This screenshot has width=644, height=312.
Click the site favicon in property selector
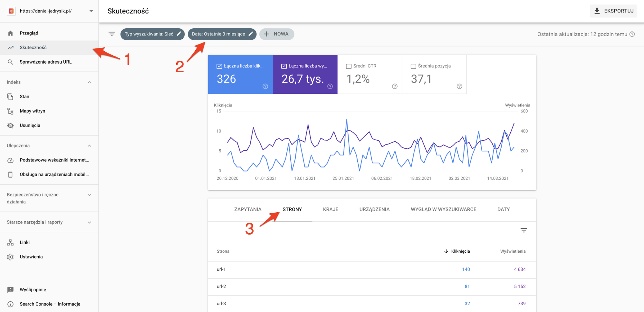11,11
